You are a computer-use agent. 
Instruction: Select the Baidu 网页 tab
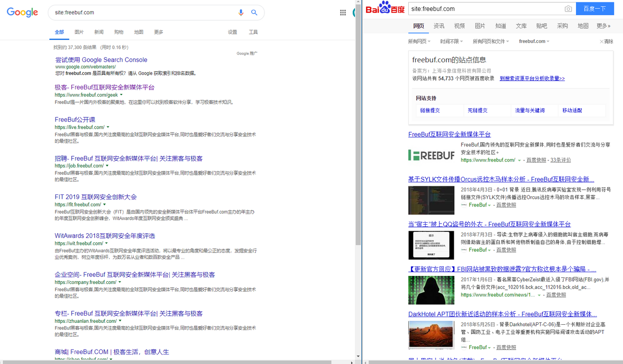coord(419,26)
